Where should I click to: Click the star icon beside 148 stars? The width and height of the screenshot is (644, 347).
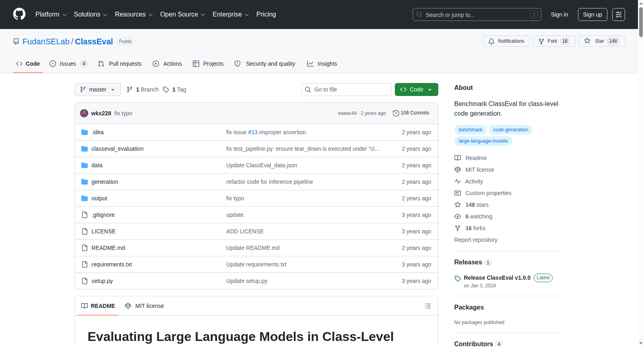(x=458, y=205)
